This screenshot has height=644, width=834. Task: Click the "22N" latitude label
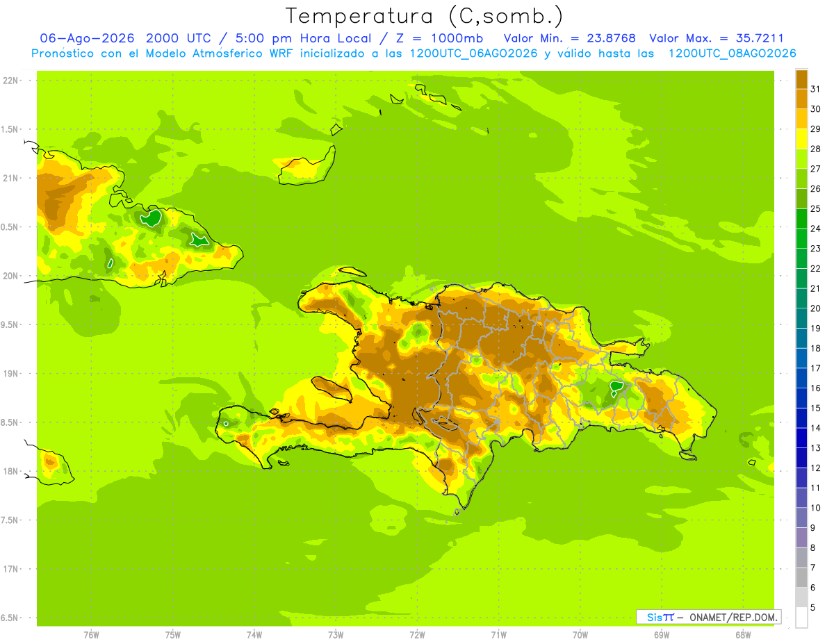[10, 81]
